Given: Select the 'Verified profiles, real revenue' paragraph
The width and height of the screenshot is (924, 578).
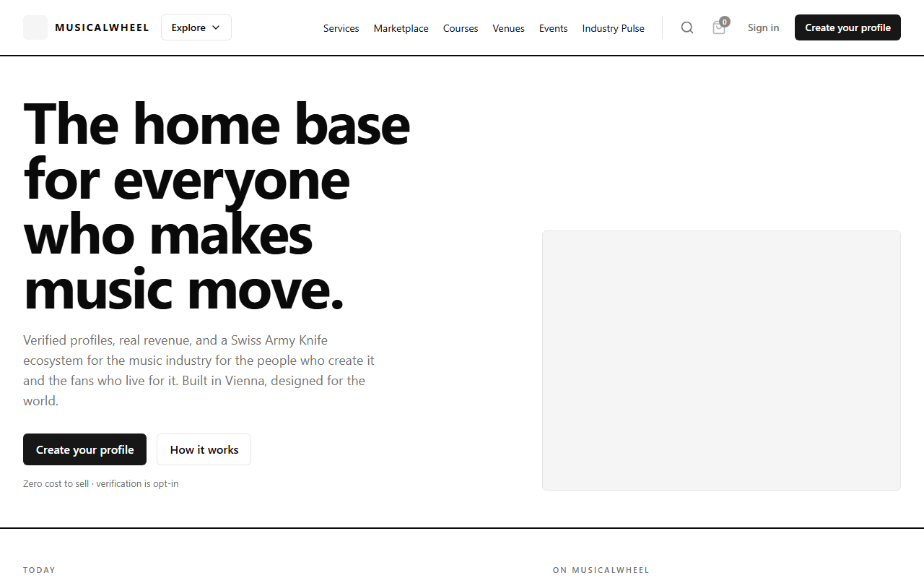Looking at the screenshot, I should [x=199, y=370].
